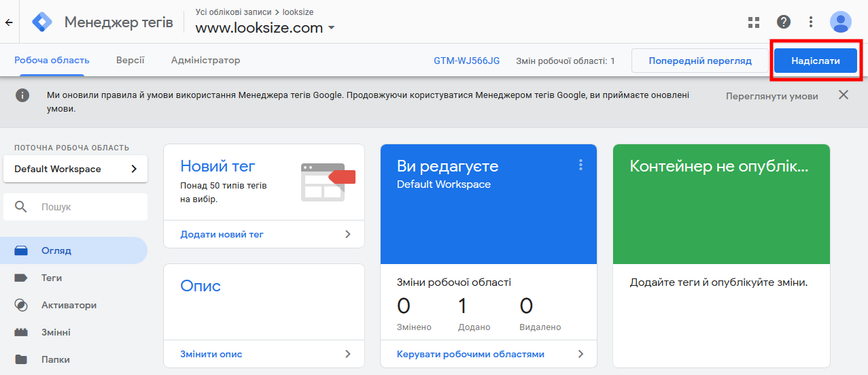Open the help question mark icon
Viewport: 868px width, 375px height.
[784, 22]
